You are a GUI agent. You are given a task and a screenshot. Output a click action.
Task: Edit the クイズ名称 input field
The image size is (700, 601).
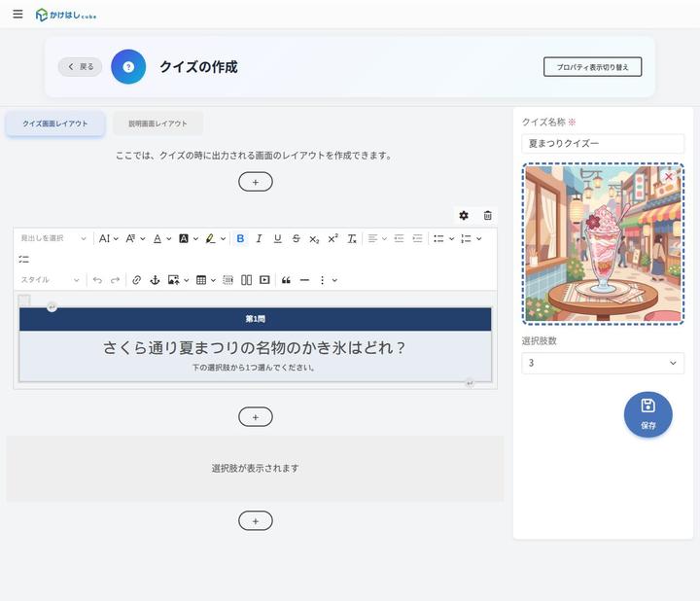pyautogui.click(x=603, y=143)
